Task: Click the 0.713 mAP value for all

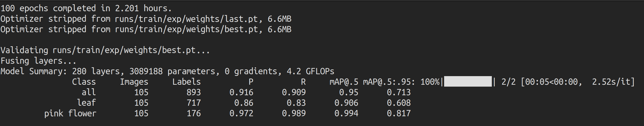Action: point(399,93)
